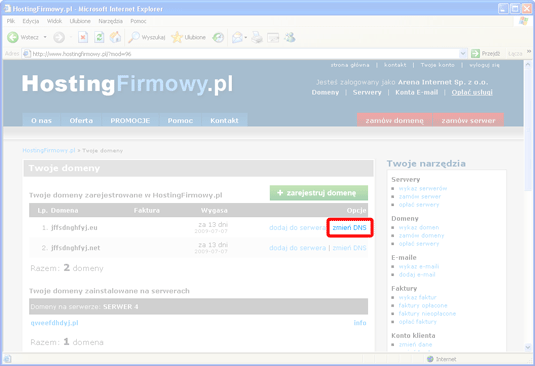
Task: Open the Pomoc menu
Action: [138, 21]
